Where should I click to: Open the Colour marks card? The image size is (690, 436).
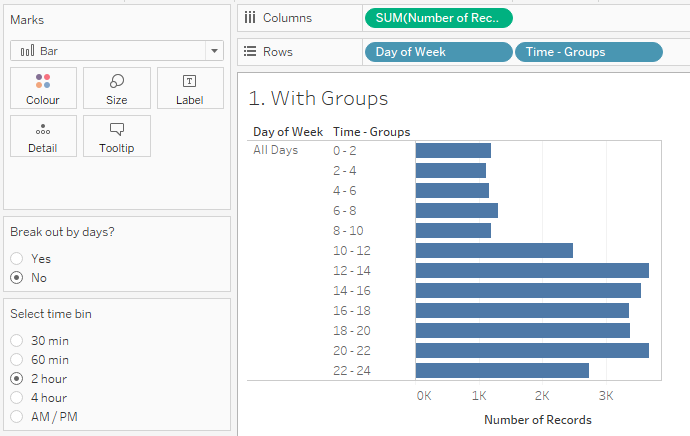click(x=43, y=88)
